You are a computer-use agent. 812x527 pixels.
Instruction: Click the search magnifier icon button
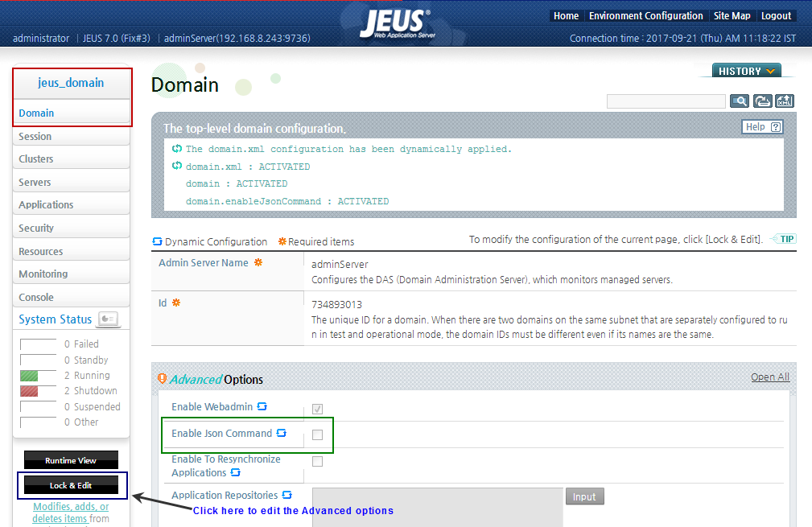[x=740, y=101]
